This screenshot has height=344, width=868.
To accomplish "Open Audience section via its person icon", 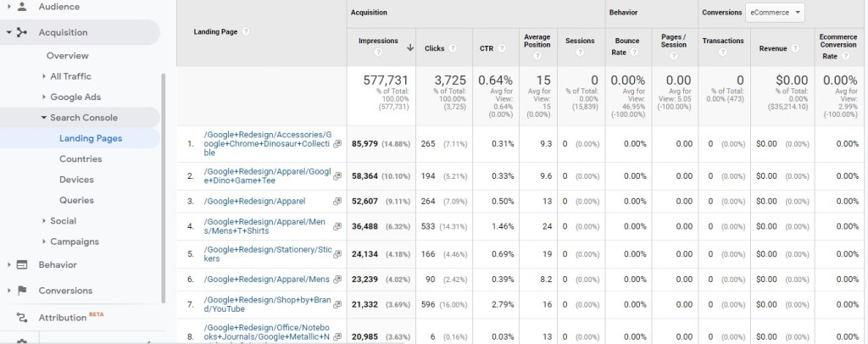I will [x=21, y=7].
